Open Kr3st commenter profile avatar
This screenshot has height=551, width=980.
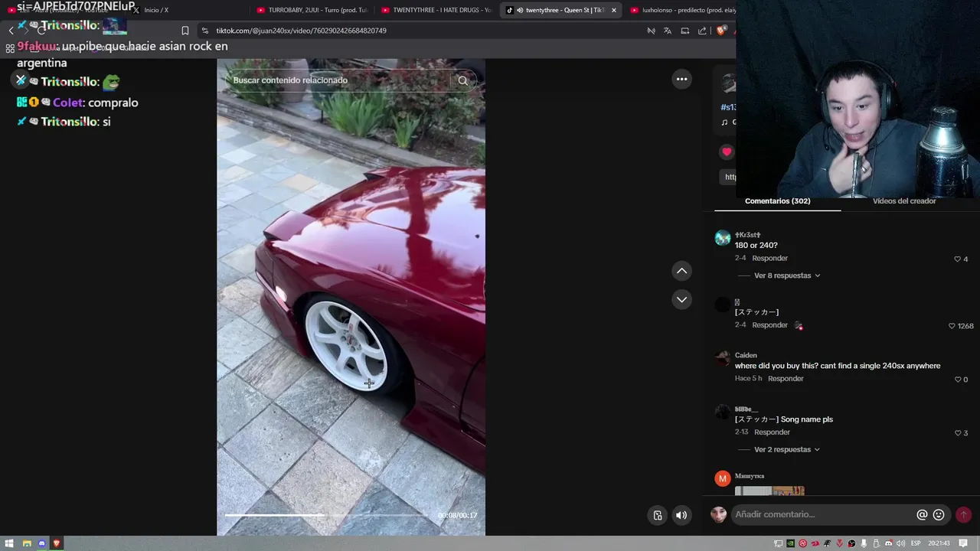pos(723,238)
